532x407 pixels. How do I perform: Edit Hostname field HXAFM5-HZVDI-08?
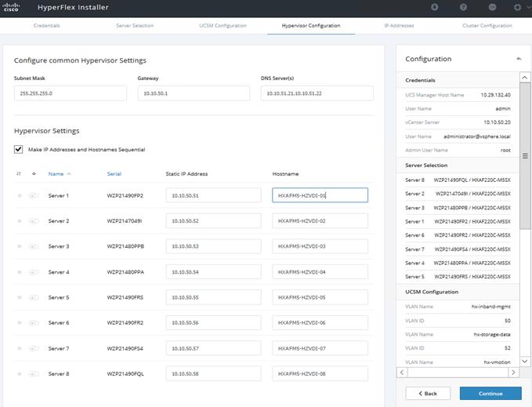pyautogui.click(x=320, y=374)
